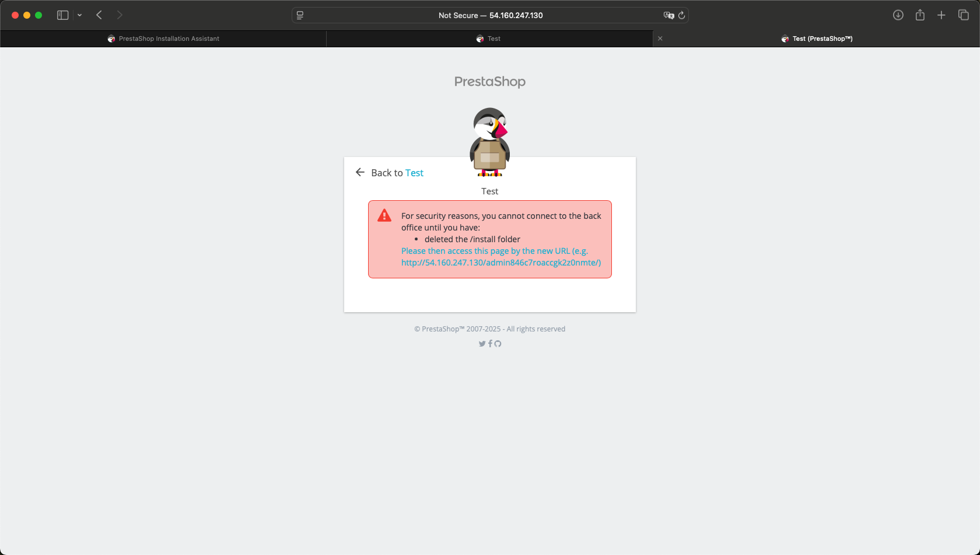Viewport: 980px width, 555px height.
Task: Switch to the middle Test tab
Action: click(489, 39)
